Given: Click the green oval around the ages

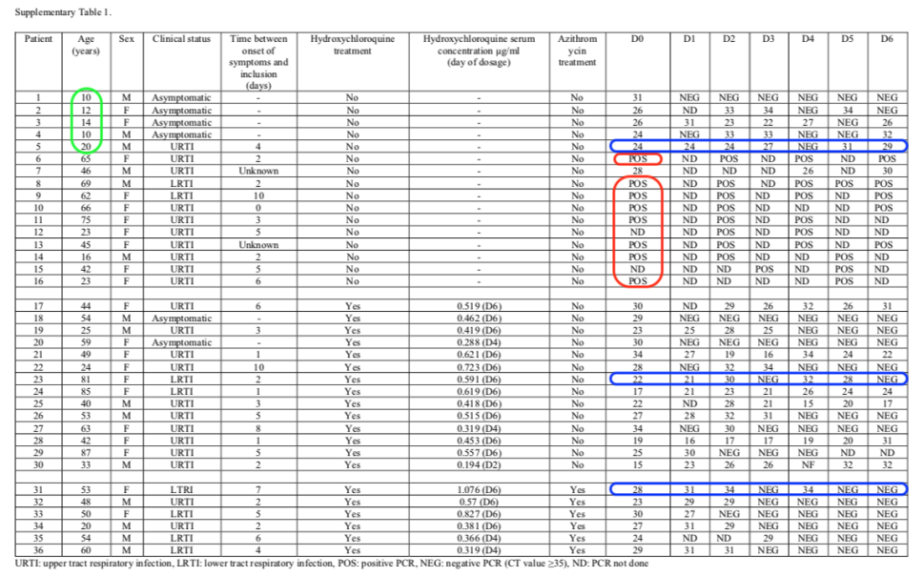Looking at the screenshot, I should point(85,119).
